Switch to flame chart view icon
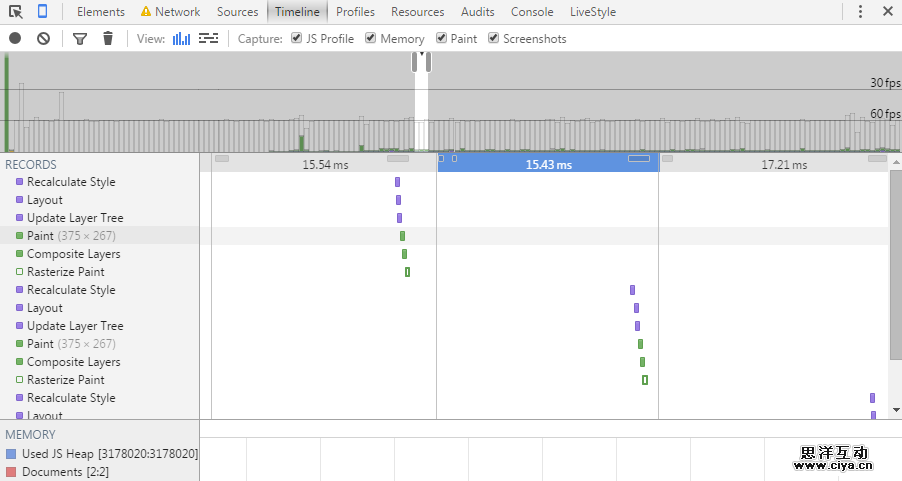Viewport: 902px width, 481px height. point(208,39)
